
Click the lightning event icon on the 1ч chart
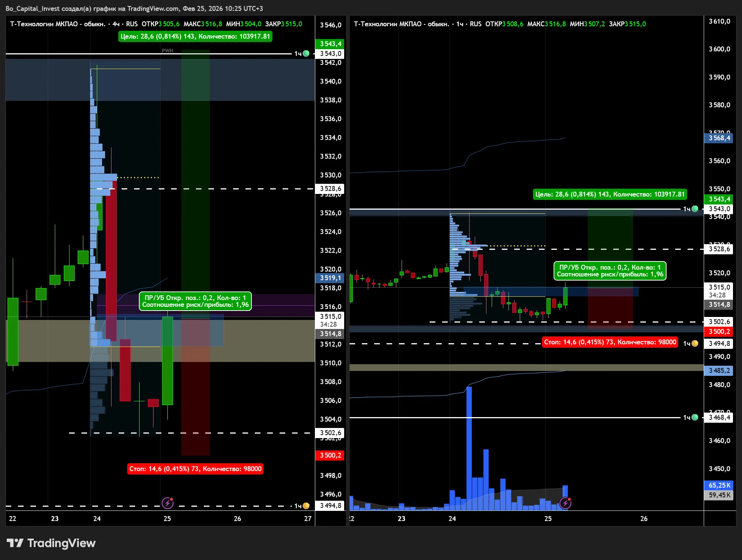pos(565,503)
